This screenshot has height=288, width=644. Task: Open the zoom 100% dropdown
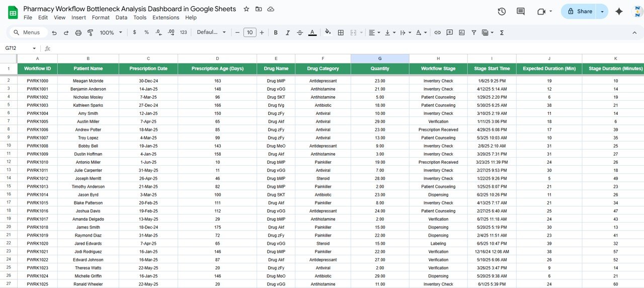coord(111,32)
